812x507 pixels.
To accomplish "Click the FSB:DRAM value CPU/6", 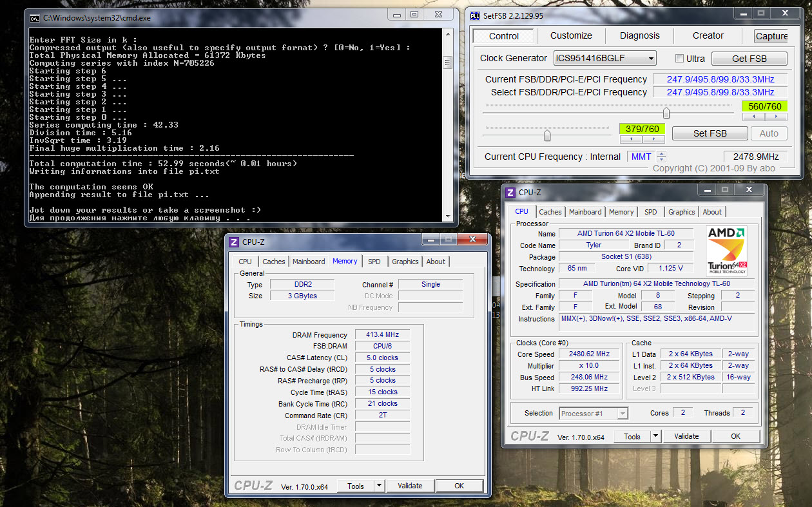I will tap(382, 346).
